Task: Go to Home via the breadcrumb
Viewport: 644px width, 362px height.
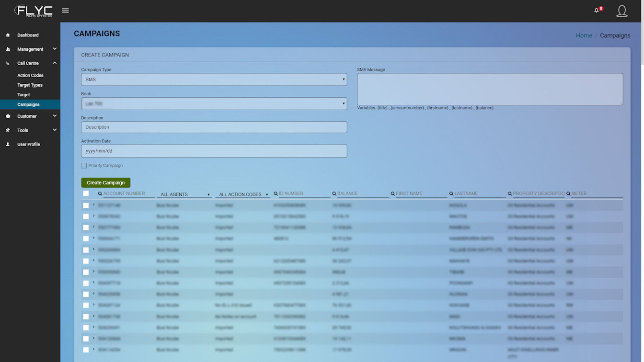Action: [x=584, y=35]
